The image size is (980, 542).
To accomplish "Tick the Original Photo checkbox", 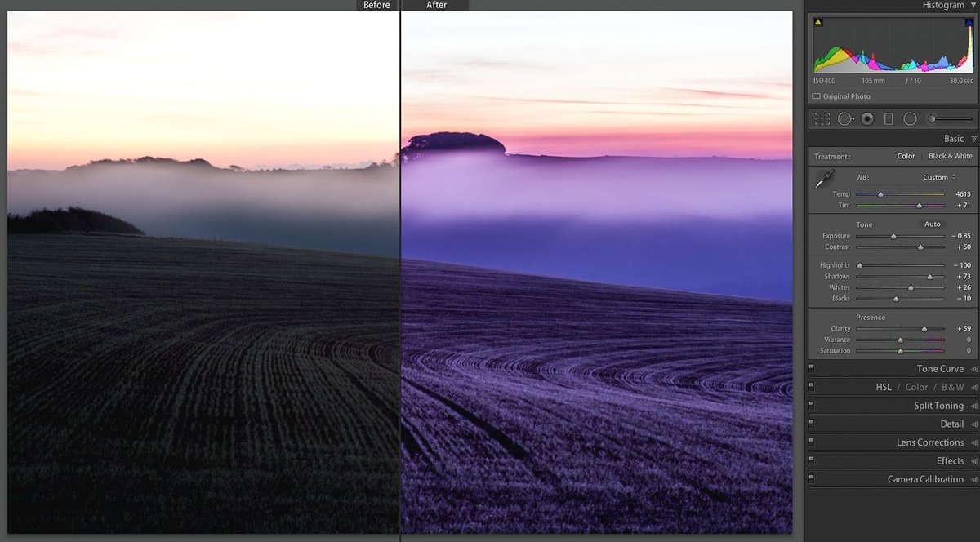I will click(x=817, y=96).
